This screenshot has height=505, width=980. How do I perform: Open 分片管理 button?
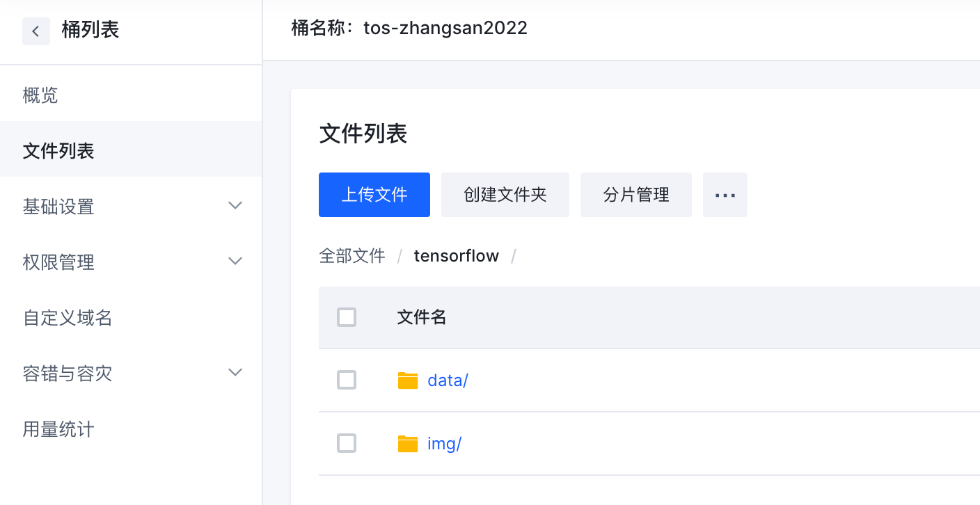pyautogui.click(x=636, y=195)
